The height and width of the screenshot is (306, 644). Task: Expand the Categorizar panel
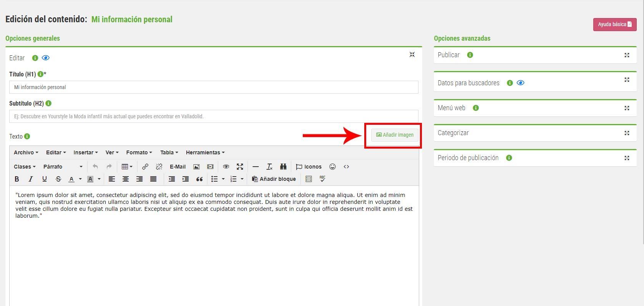tap(627, 133)
